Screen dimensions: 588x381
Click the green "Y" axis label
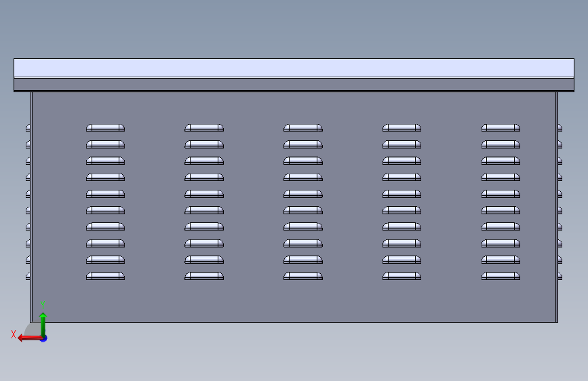click(x=43, y=304)
